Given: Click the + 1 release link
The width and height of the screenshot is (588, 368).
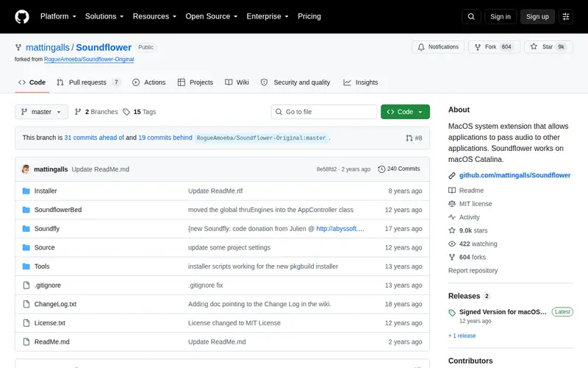Looking at the screenshot, I should click(x=462, y=336).
